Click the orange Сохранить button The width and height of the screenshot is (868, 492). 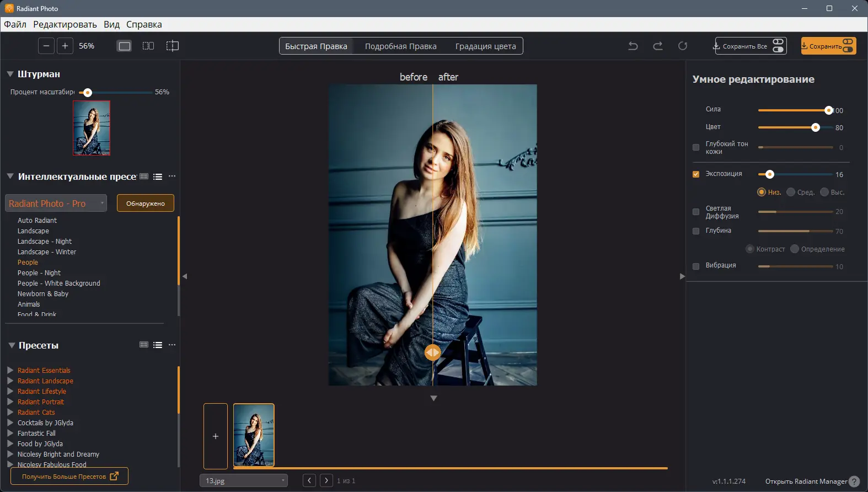click(829, 46)
